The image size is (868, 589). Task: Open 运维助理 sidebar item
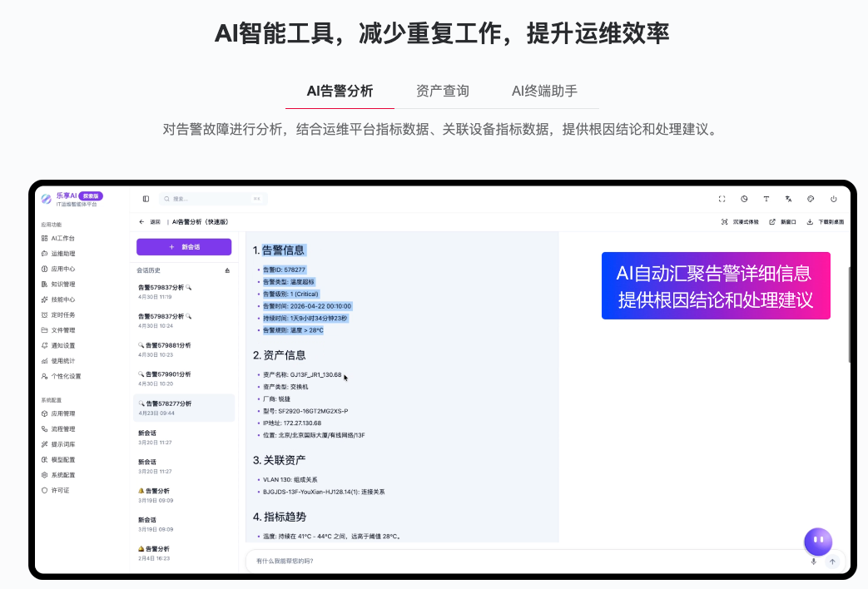tap(58, 254)
